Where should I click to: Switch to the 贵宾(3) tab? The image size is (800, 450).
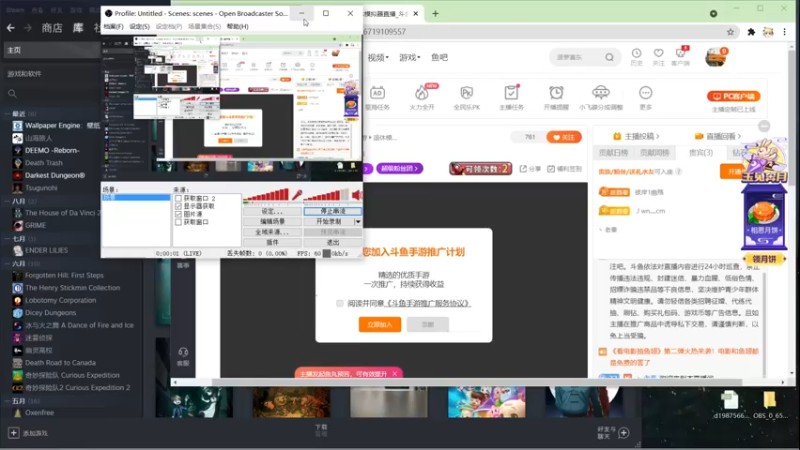pyautogui.click(x=701, y=153)
